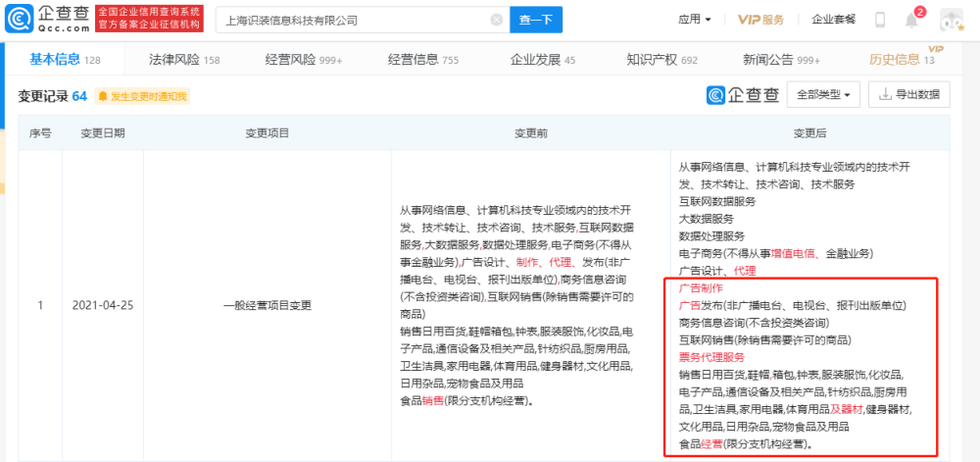Image resolution: width=980 pixels, height=462 pixels.
Task: Switch to the 历史信息 VIP tab
Action: point(902,60)
